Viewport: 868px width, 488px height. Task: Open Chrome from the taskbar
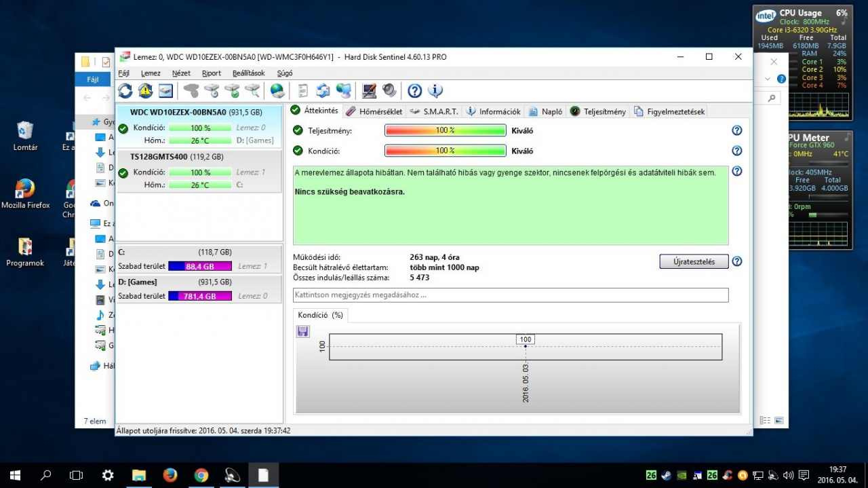201,475
